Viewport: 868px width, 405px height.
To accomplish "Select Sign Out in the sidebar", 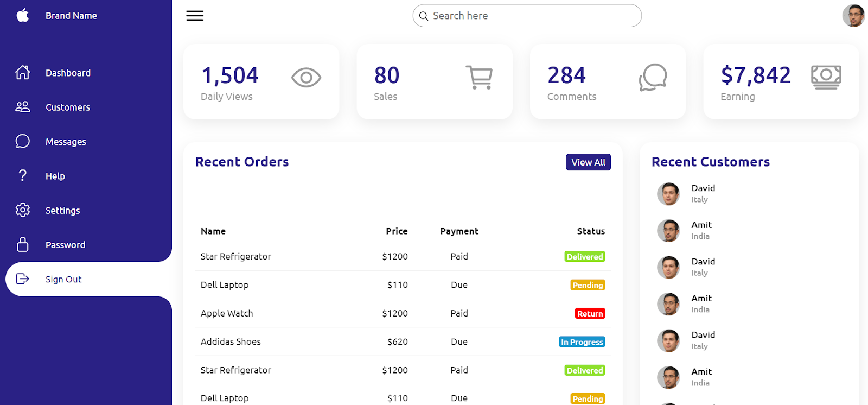I will tap(88, 279).
